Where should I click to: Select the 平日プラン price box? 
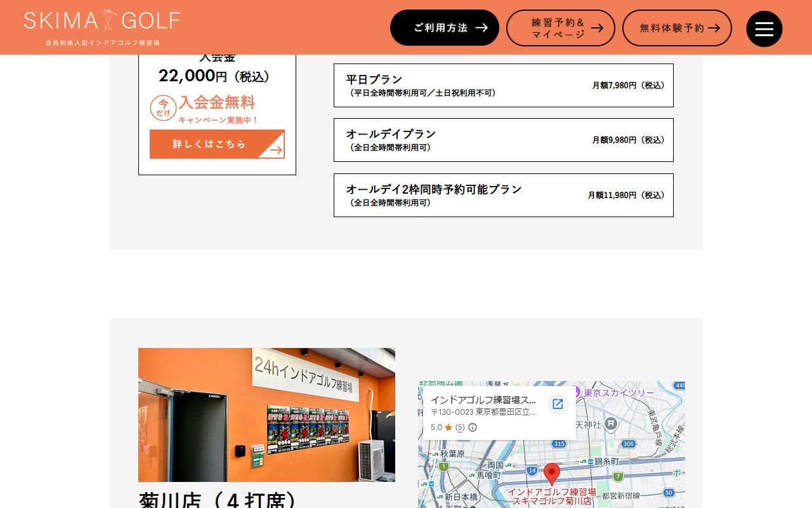click(x=504, y=85)
